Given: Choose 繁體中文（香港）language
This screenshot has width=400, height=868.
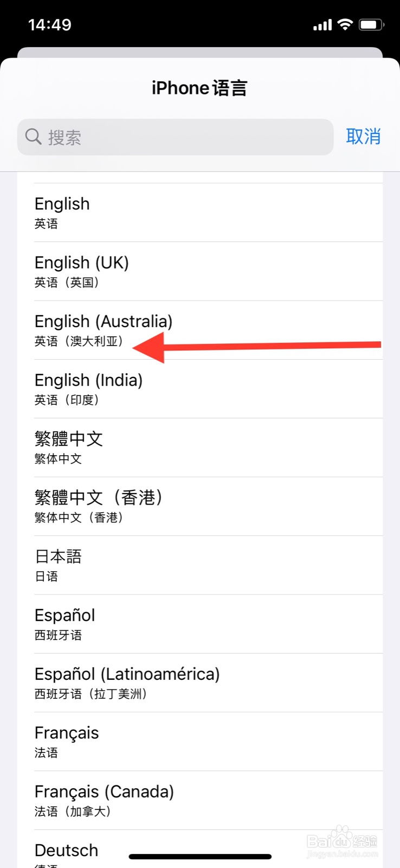Looking at the screenshot, I should (x=199, y=506).
